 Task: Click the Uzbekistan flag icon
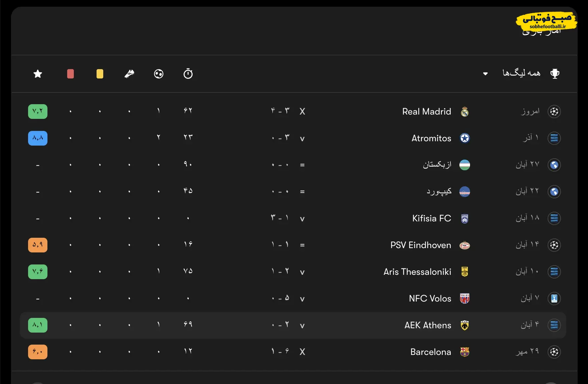(x=465, y=165)
